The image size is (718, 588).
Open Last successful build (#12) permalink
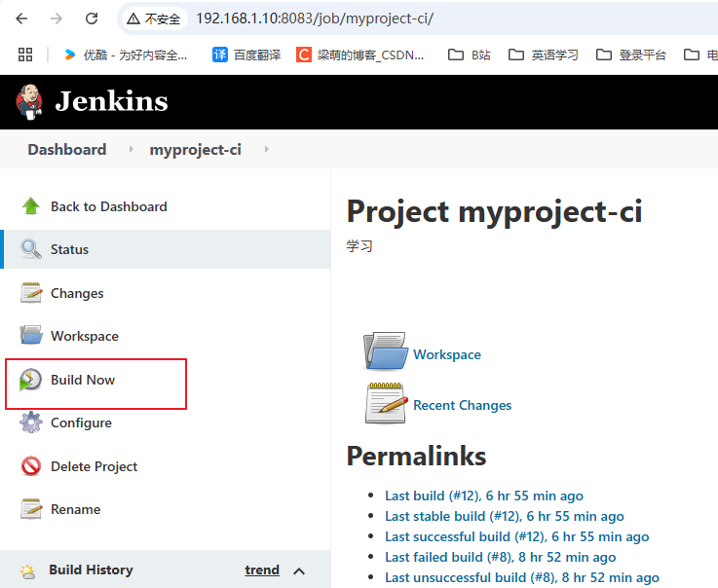coord(516,536)
